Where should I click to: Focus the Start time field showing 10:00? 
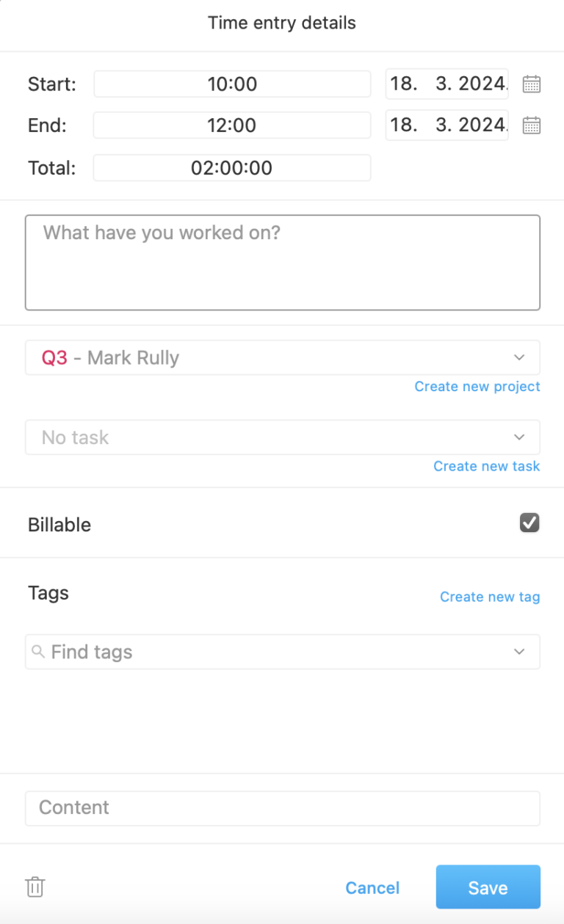pos(232,84)
